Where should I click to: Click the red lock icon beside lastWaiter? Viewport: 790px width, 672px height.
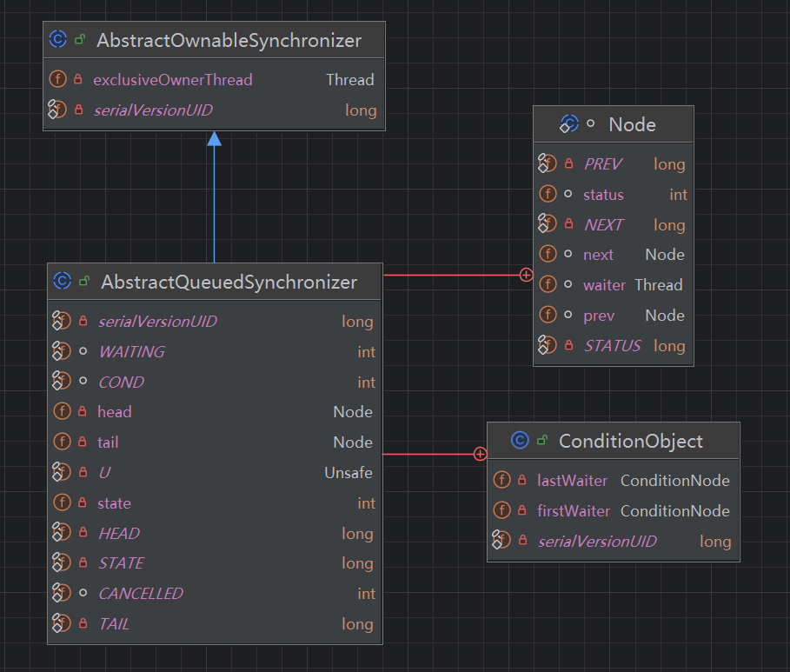pos(521,481)
